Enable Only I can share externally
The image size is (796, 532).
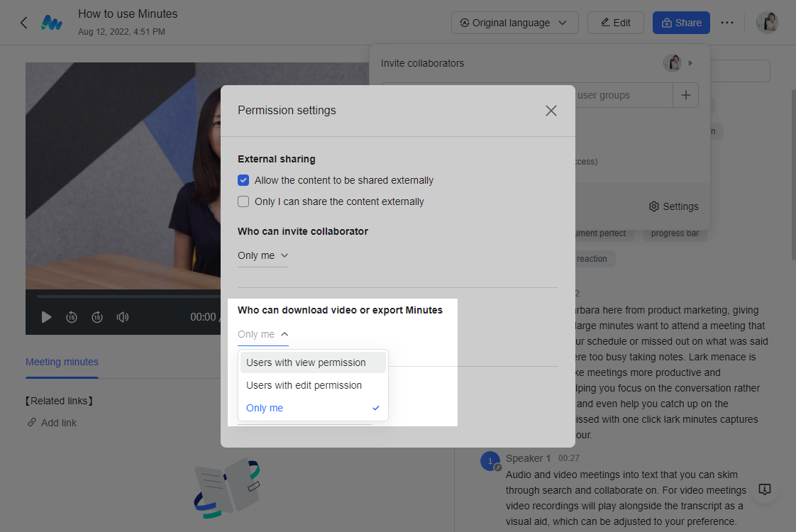[x=243, y=201]
